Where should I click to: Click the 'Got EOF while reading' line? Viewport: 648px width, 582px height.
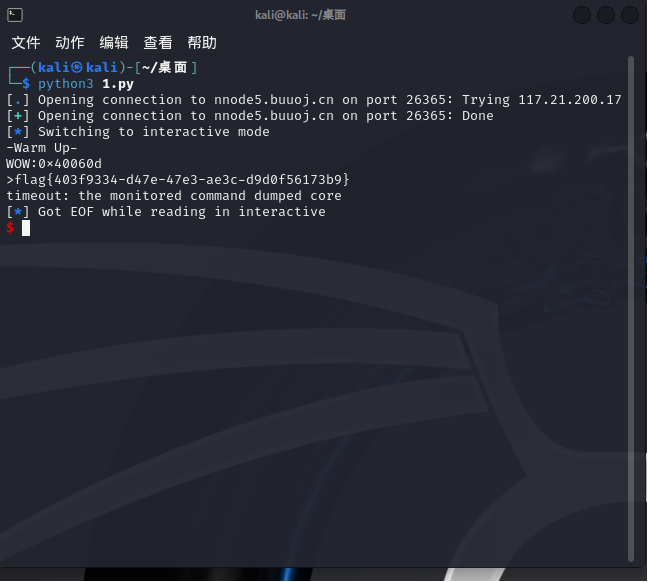182,212
